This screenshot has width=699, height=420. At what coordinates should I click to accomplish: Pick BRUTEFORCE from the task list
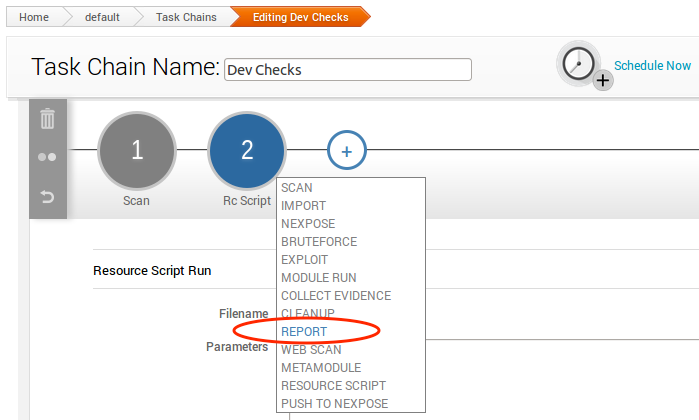319,242
